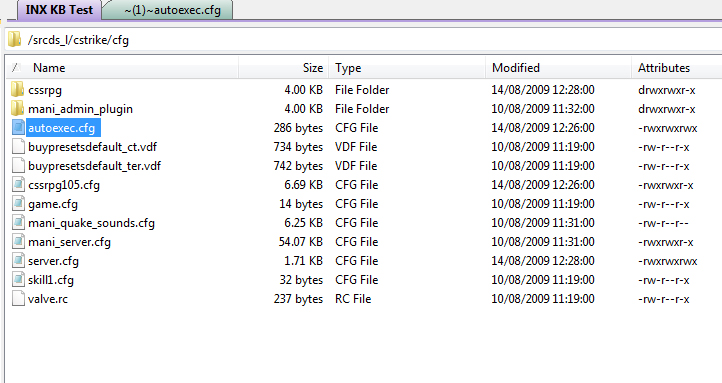Toggle sort arrow left of Name header

coord(16,68)
